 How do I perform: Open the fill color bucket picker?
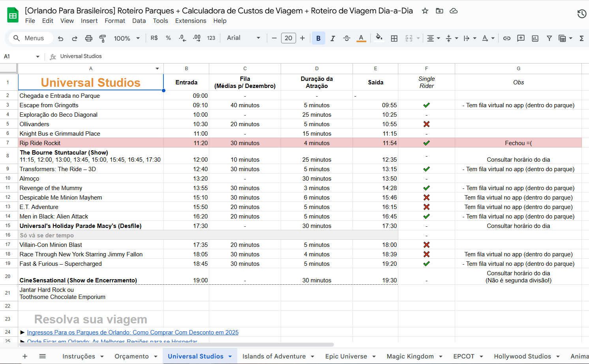[x=379, y=38]
